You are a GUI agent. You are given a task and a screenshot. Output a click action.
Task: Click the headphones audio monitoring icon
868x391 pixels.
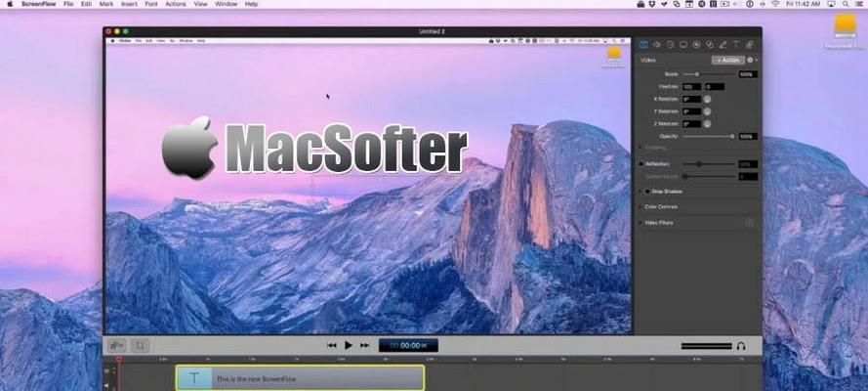coord(741,346)
